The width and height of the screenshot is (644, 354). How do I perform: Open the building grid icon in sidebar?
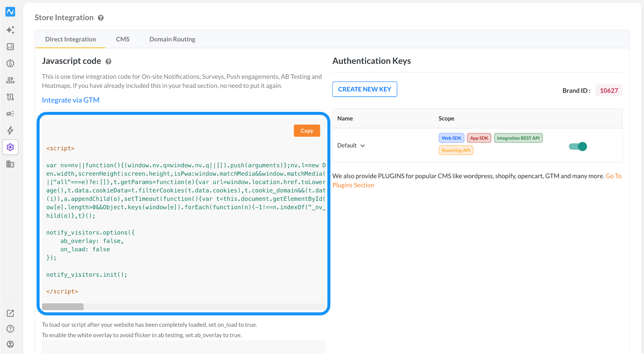pyautogui.click(x=10, y=164)
